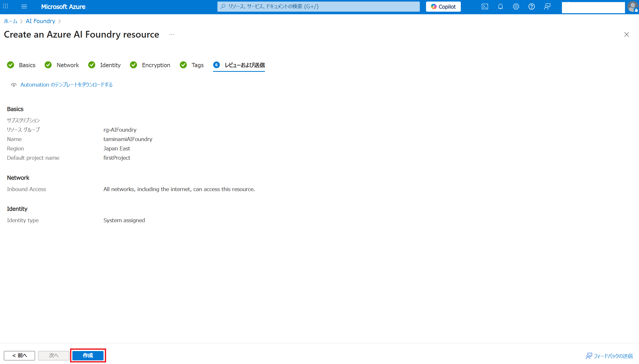Screen dimensions: 639x364
Task: Open the account avatar menu
Action: click(633, 6)
